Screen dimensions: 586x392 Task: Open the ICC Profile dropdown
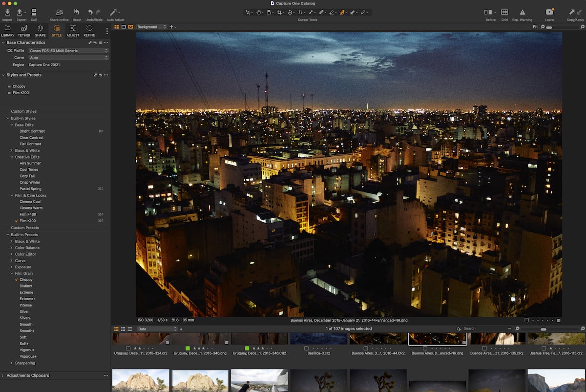click(68, 50)
